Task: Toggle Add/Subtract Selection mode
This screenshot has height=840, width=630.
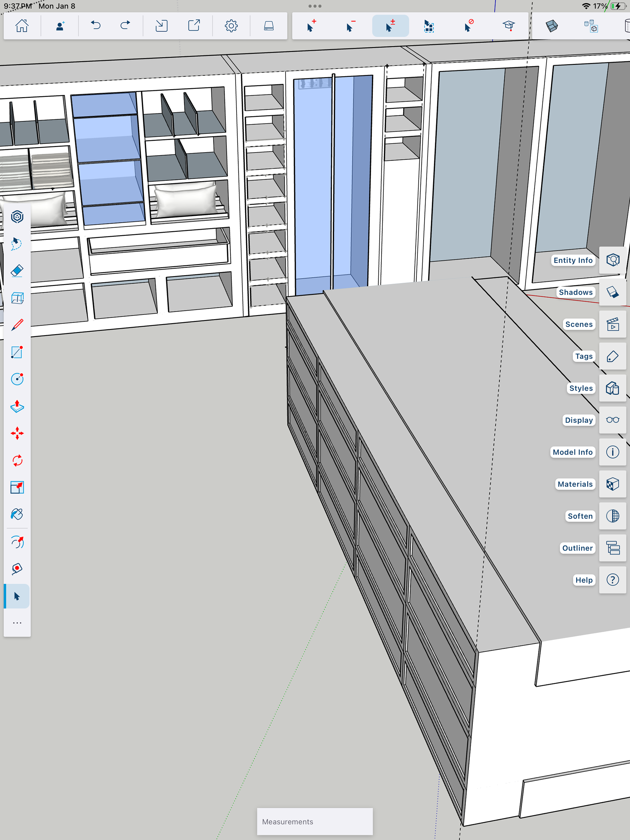Action: [x=390, y=26]
